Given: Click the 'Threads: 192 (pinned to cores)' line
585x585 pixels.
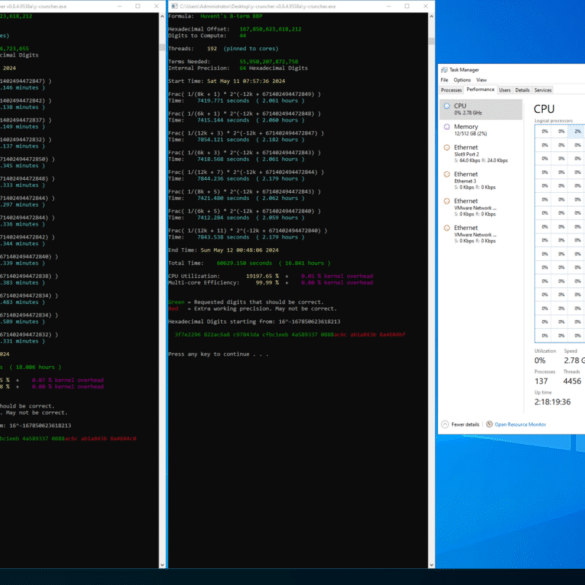Looking at the screenshot, I should click(x=223, y=49).
